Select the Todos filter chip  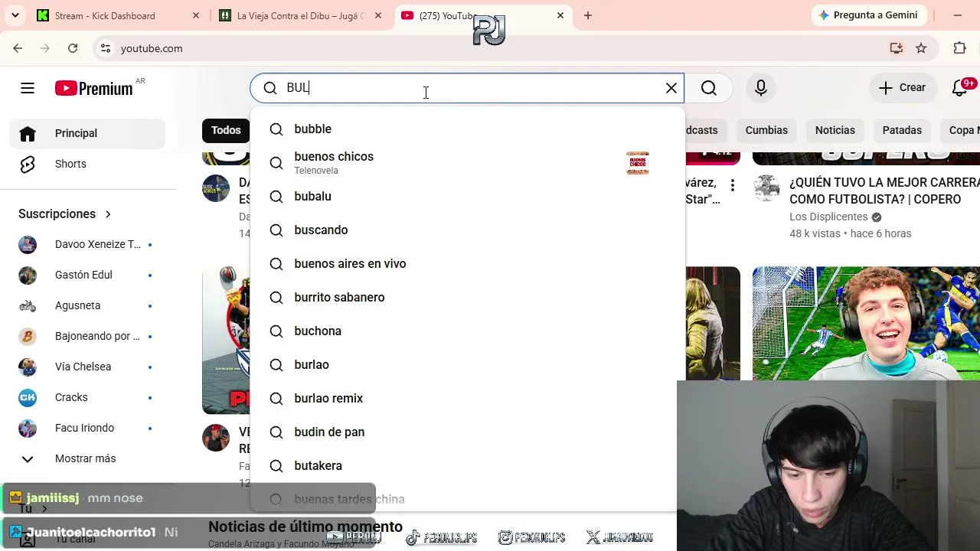226,130
